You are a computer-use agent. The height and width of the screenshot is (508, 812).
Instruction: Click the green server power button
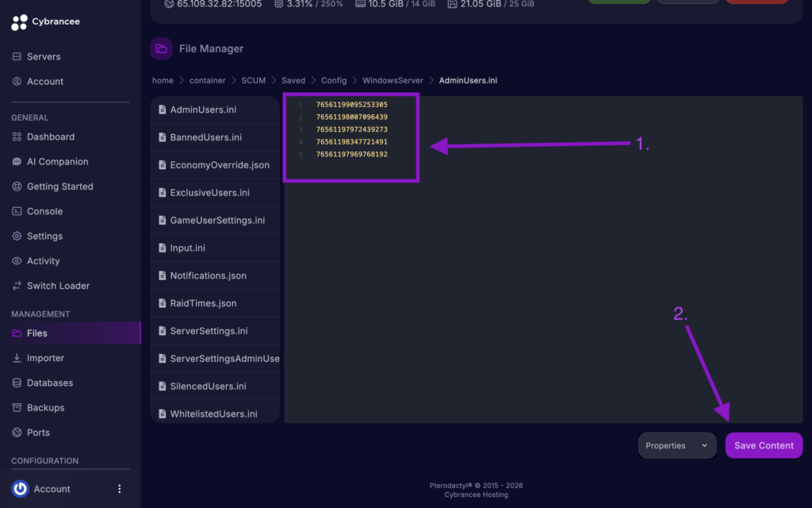click(x=619, y=2)
